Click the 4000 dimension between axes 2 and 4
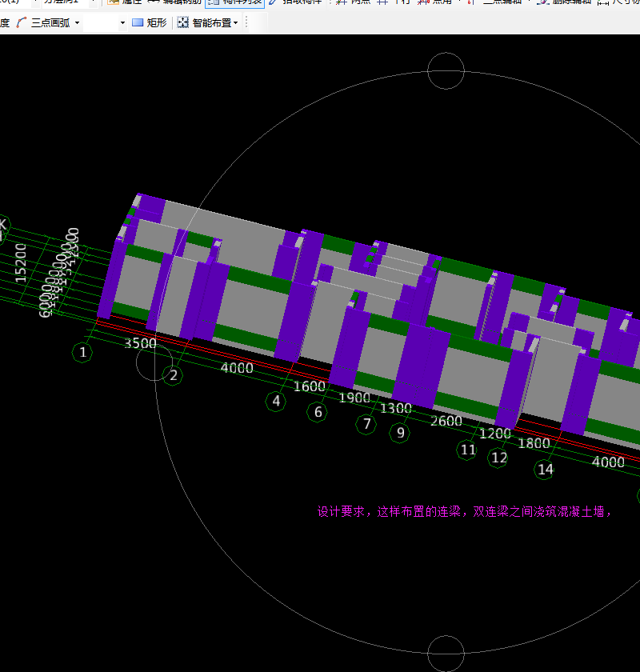 (237, 368)
